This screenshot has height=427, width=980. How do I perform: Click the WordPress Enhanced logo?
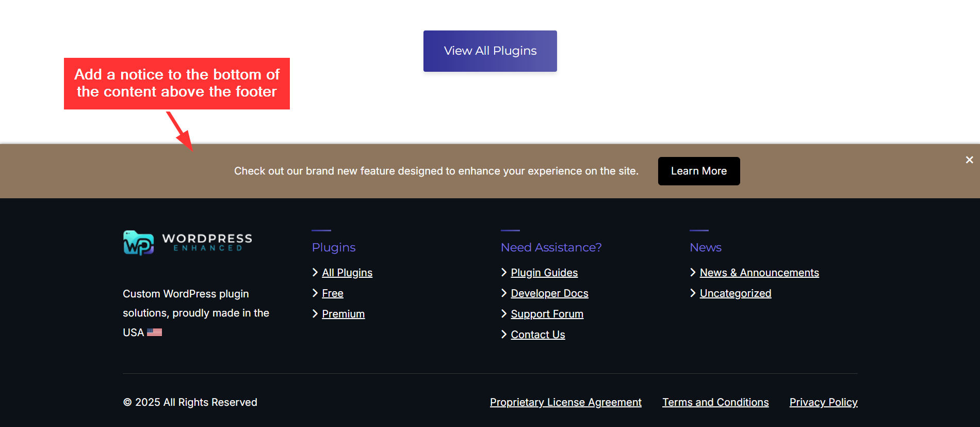coord(187,243)
